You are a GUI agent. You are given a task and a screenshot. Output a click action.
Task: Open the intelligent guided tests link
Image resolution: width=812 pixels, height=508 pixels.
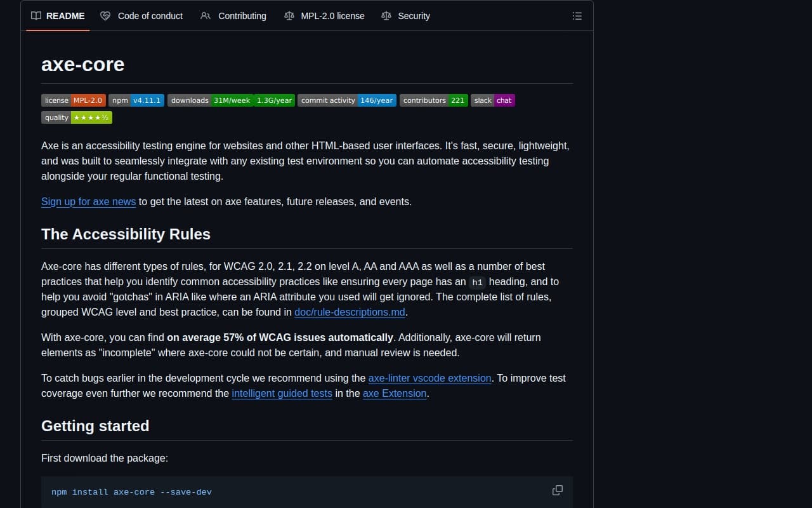click(x=282, y=393)
